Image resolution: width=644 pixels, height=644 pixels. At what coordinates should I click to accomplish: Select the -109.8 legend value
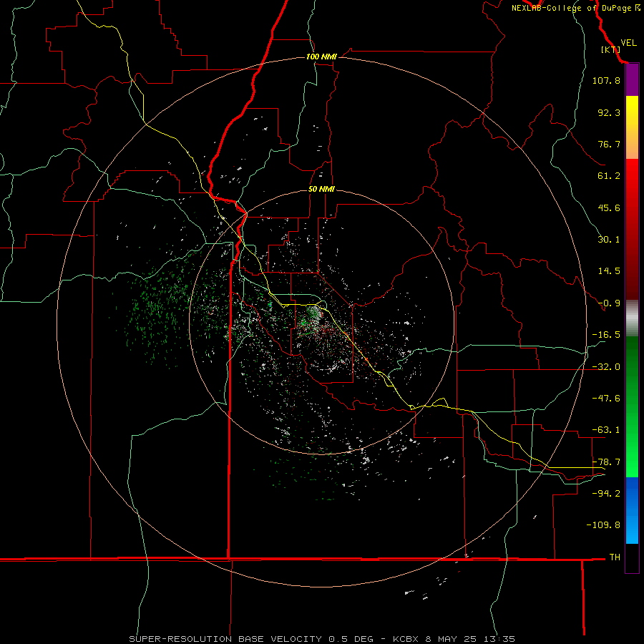[603, 525]
